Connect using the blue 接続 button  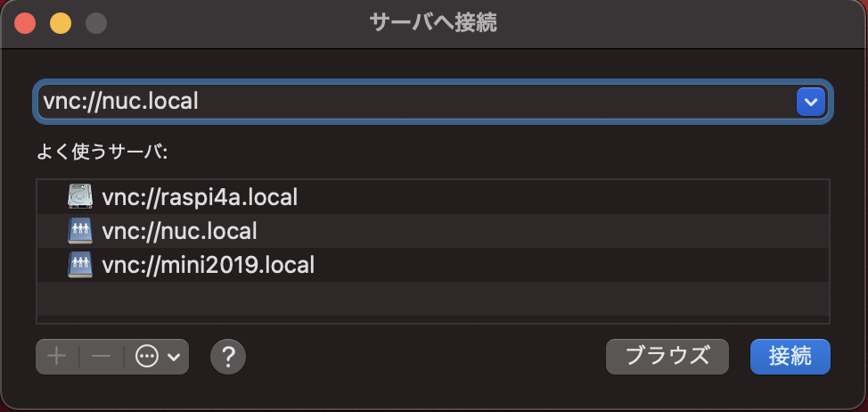coord(790,357)
